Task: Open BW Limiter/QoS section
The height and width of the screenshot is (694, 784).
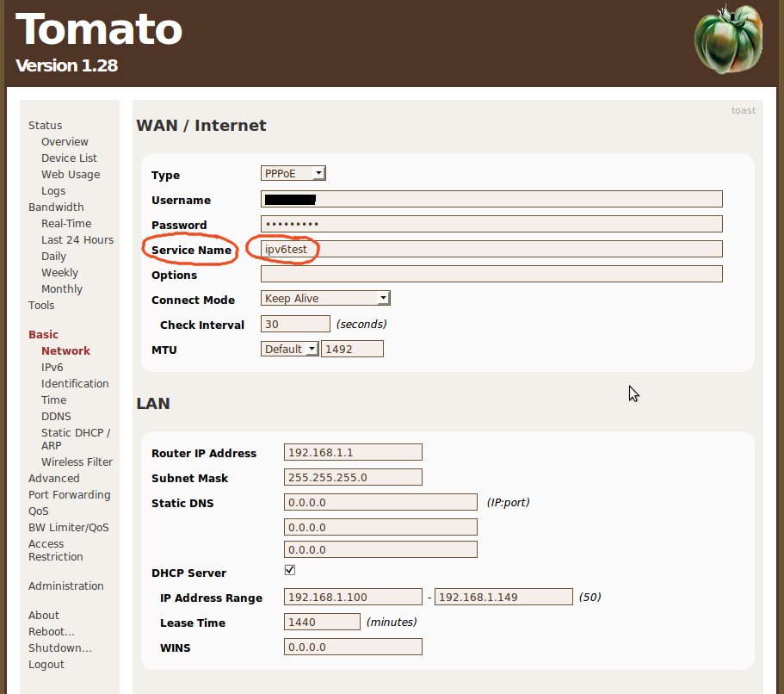Action: 68,527
